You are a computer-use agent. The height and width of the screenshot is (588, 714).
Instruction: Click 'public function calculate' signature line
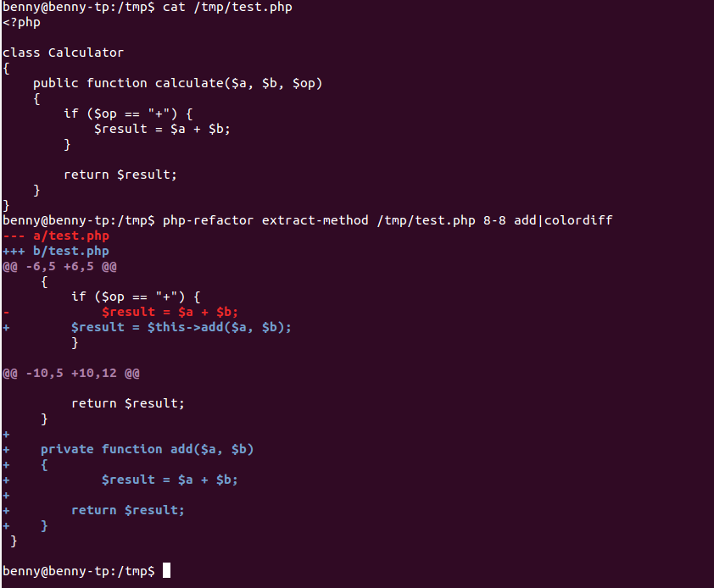[177, 83]
